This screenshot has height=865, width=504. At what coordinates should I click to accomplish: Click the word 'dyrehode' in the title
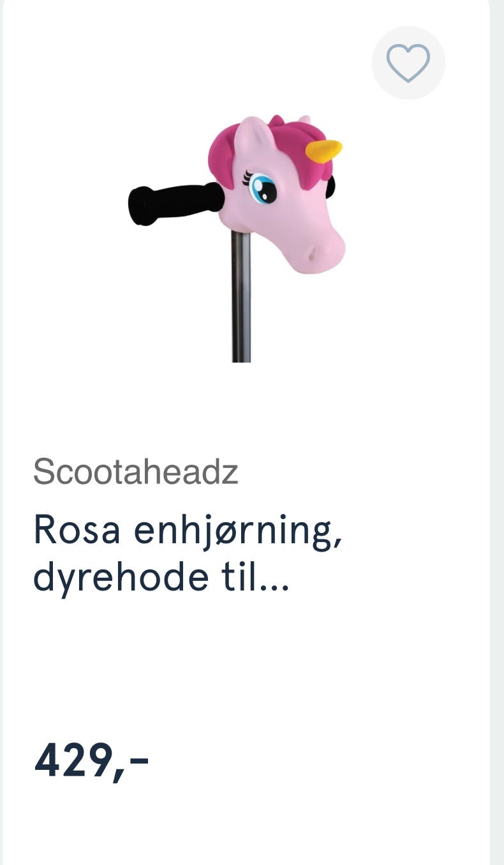(121, 576)
